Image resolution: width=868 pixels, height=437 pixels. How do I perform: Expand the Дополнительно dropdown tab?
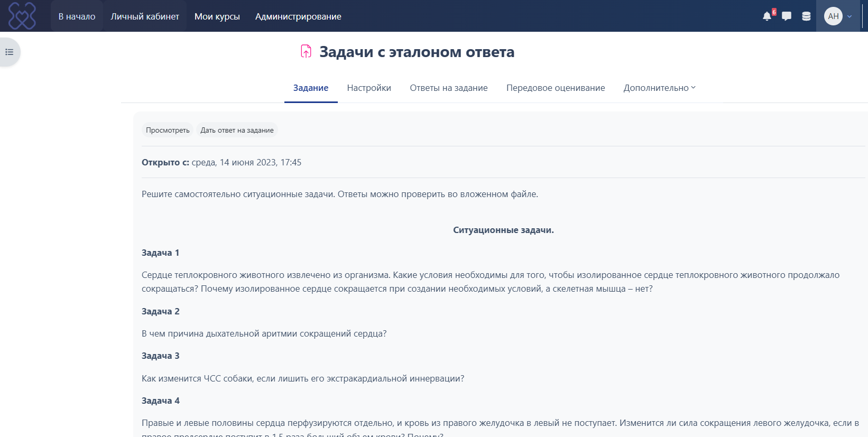tap(660, 88)
